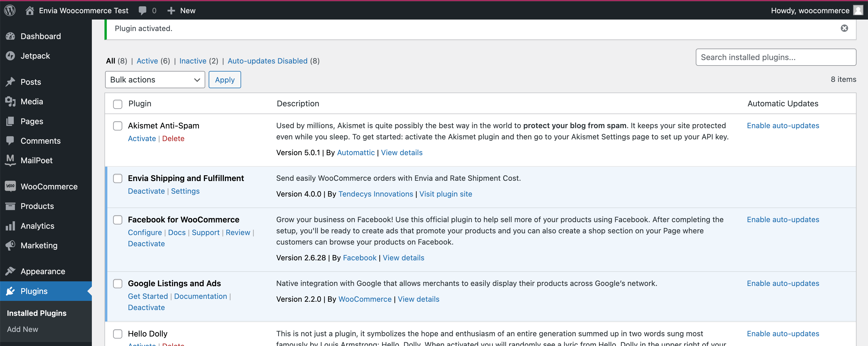Open the Bulk actions dropdown
The image size is (868, 346).
pyautogui.click(x=155, y=80)
